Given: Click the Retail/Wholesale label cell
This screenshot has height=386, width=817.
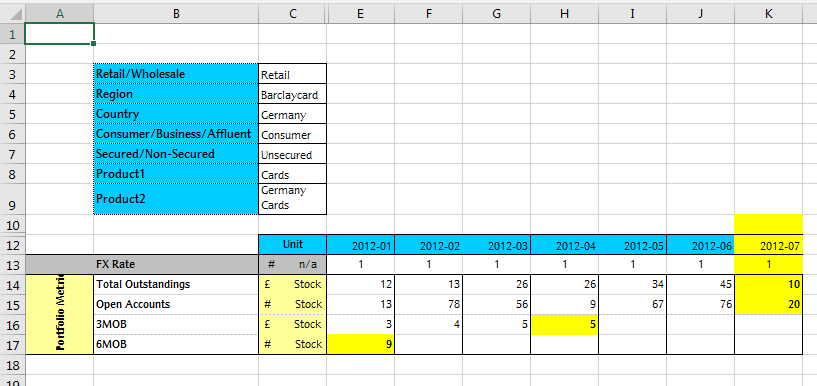Looking at the screenshot, I should click(176, 74).
